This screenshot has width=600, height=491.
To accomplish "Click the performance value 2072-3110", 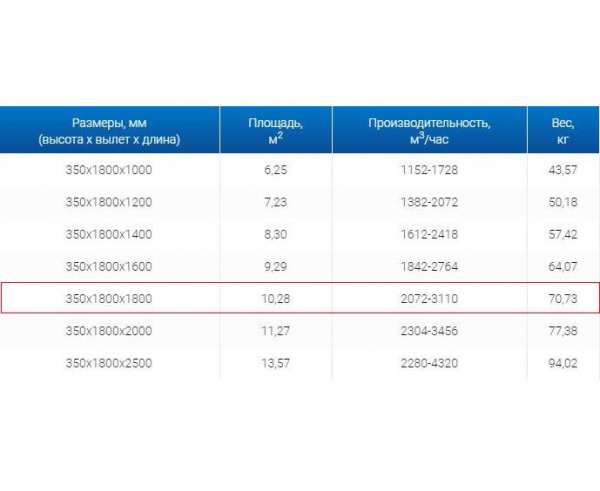I will pyautogui.click(x=429, y=298).
